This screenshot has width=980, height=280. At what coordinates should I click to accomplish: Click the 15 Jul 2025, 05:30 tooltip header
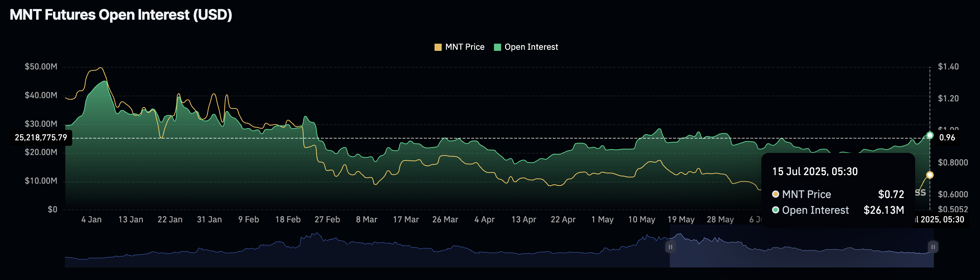815,172
